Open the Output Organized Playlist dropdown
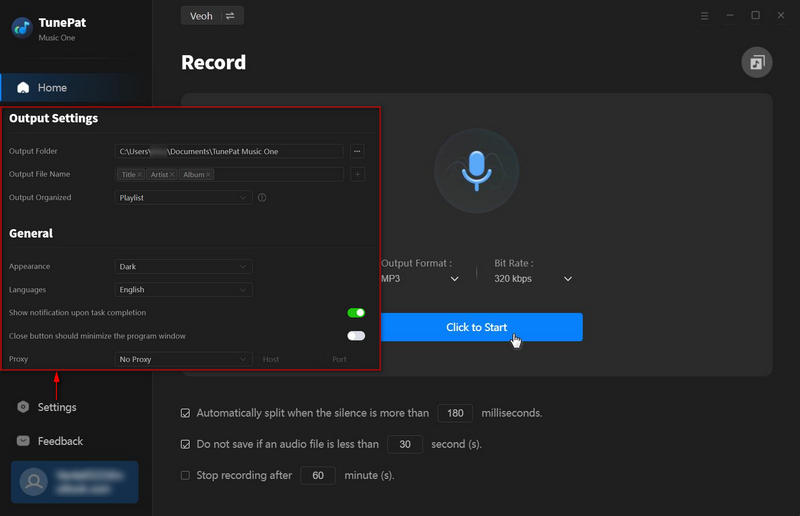The width and height of the screenshot is (800, 516). pos(184,198)
